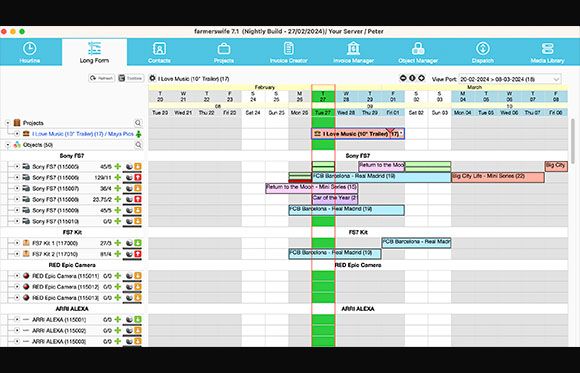Image resolution: width=580 pixels, height=373 pixels.
Task: Click green plus on Sony FS7 (115005)
Action: point(118,167)
